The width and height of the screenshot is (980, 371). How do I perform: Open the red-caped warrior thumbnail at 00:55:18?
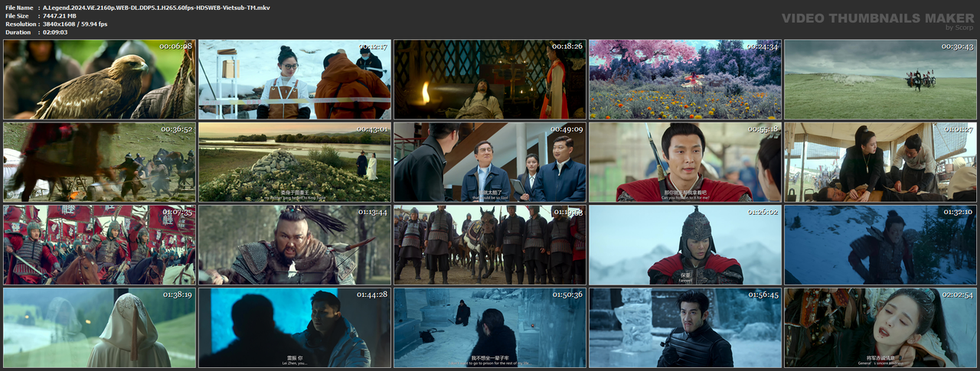[685, 161]
